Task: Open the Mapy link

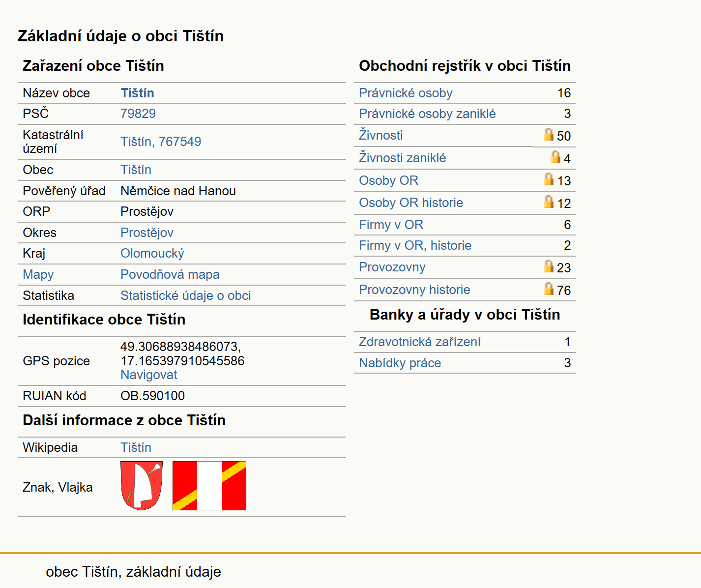Action: coord(38,274)
